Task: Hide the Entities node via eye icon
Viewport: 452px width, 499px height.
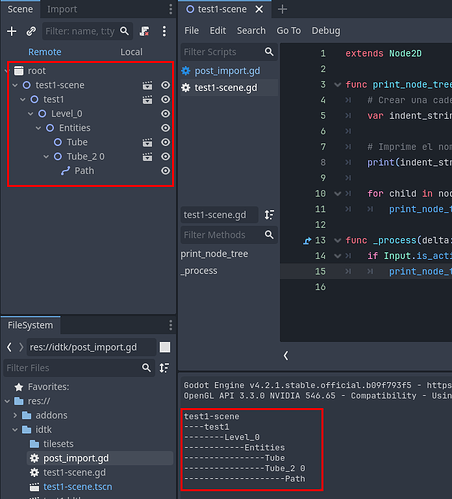Action: tap(165, 128)
